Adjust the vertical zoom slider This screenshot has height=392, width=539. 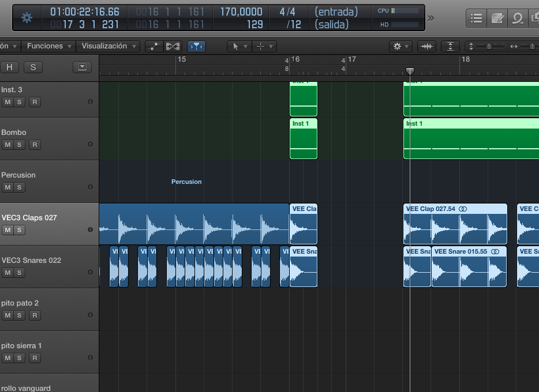click(489, 46)
